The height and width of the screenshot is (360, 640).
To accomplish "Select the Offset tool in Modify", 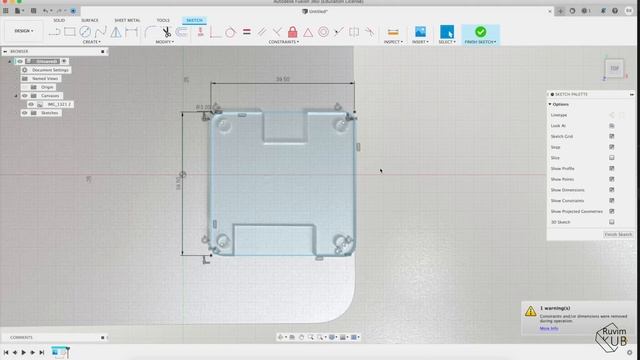I will 182,32.
